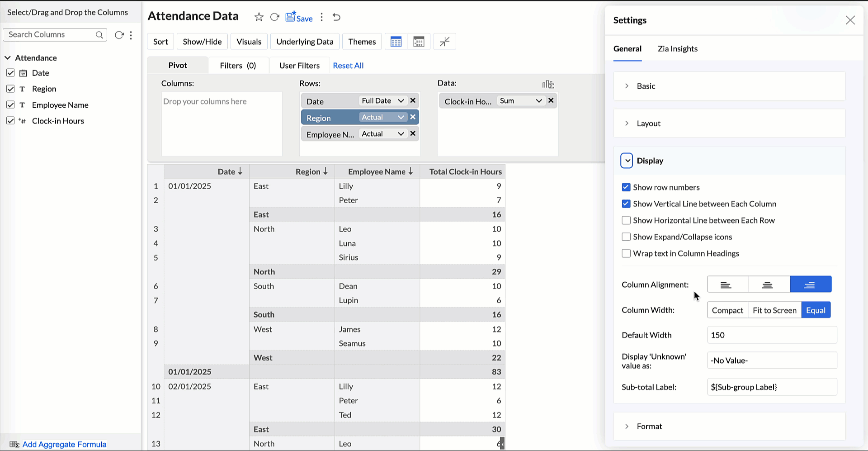Open the Sum dropdown for Clock-in Hours
The height and width of the screenshot is (451, 868).
(x=520, y=101)
